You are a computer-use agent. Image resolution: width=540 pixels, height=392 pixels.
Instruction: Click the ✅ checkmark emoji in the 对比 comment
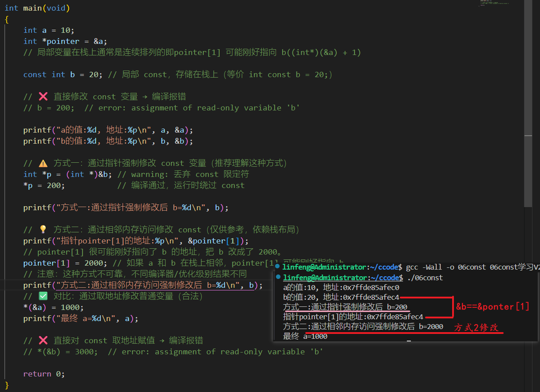43,296
